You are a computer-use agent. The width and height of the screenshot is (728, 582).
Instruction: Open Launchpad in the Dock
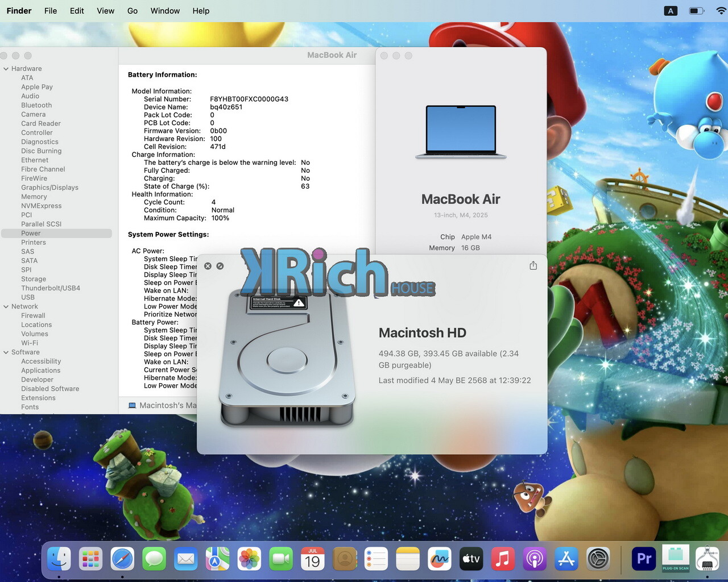tap(91, 559)
